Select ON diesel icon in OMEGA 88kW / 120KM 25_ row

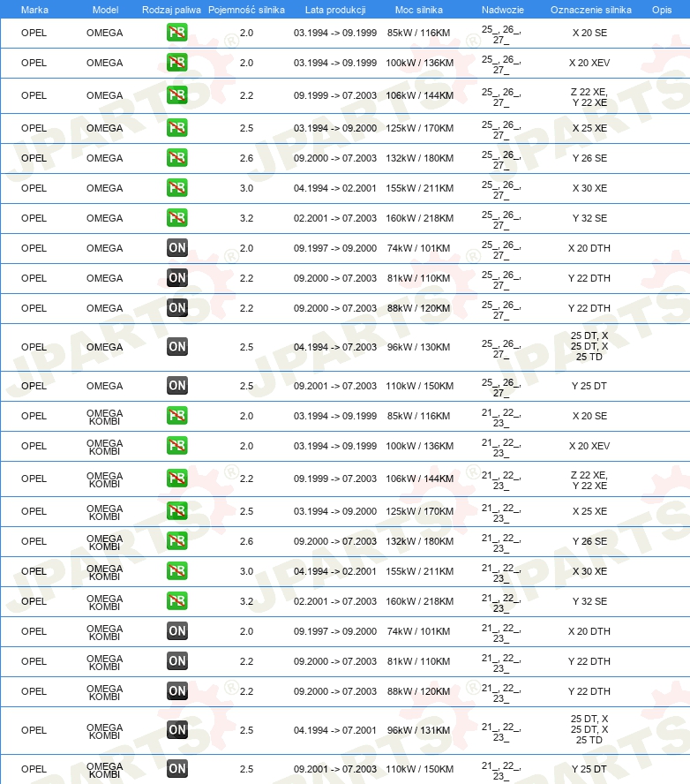click(x=176, y=308)
